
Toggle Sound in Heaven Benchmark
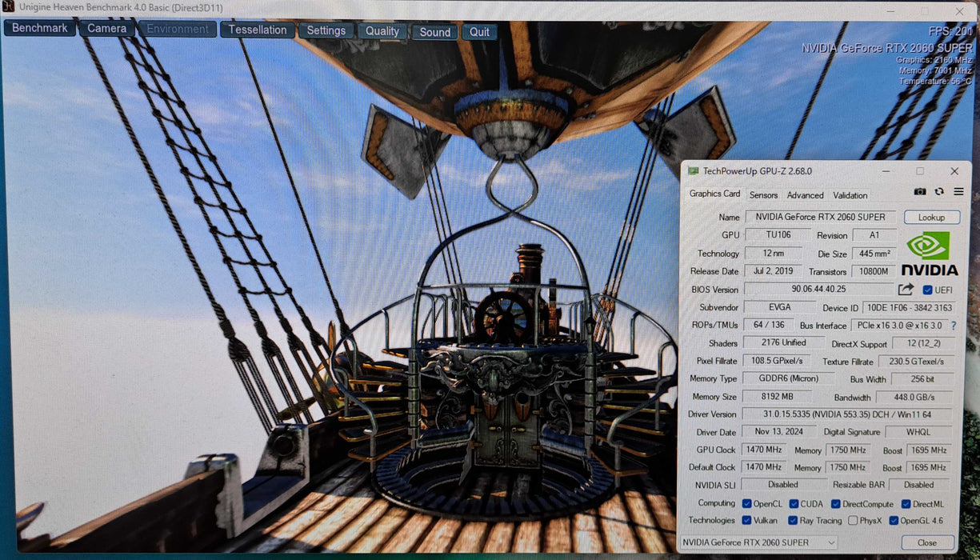[x=435, y=32]
